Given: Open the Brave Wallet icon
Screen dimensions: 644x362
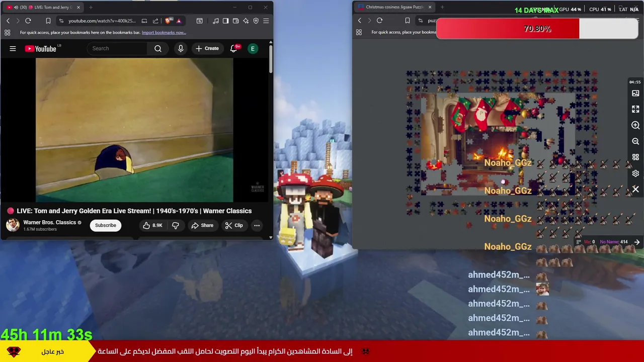Looking at the screenshot, I should click(x=235, y=21).
